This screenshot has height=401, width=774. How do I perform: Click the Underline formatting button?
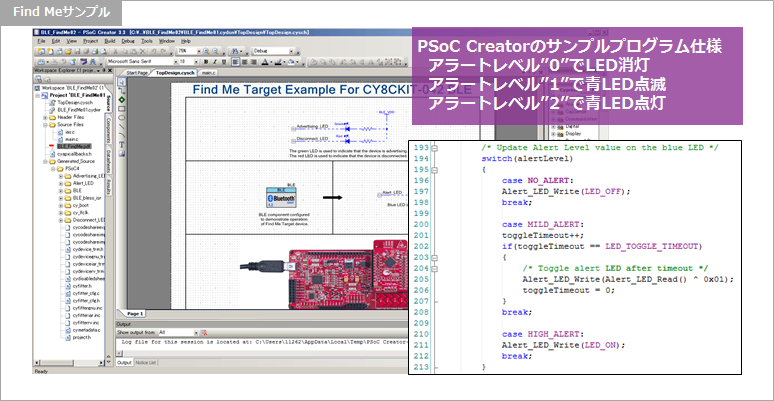[224, 62]
